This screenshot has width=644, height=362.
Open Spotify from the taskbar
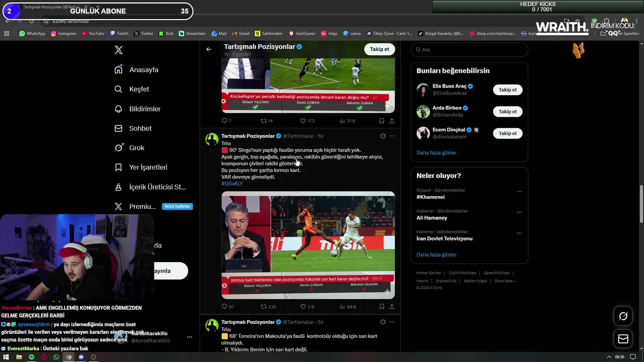(x=31, y=357)
